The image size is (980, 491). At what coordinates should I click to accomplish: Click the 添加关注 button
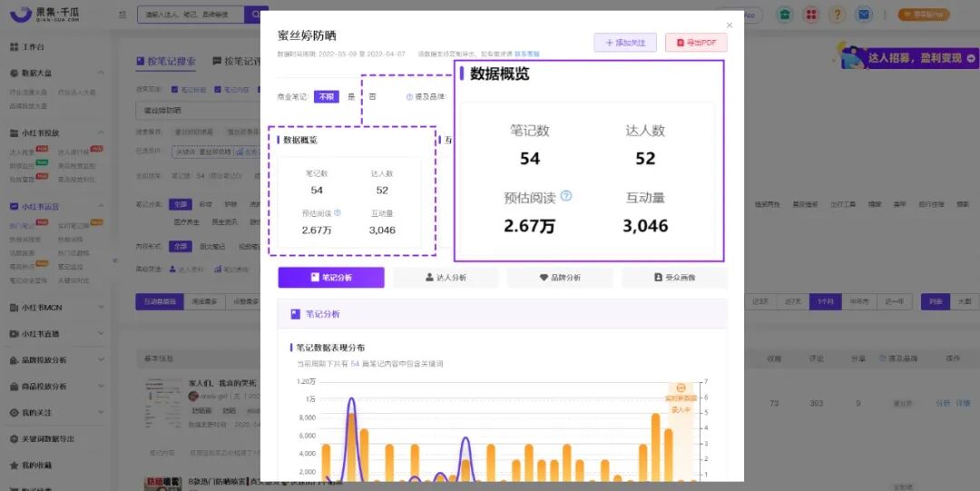[625, 43]
